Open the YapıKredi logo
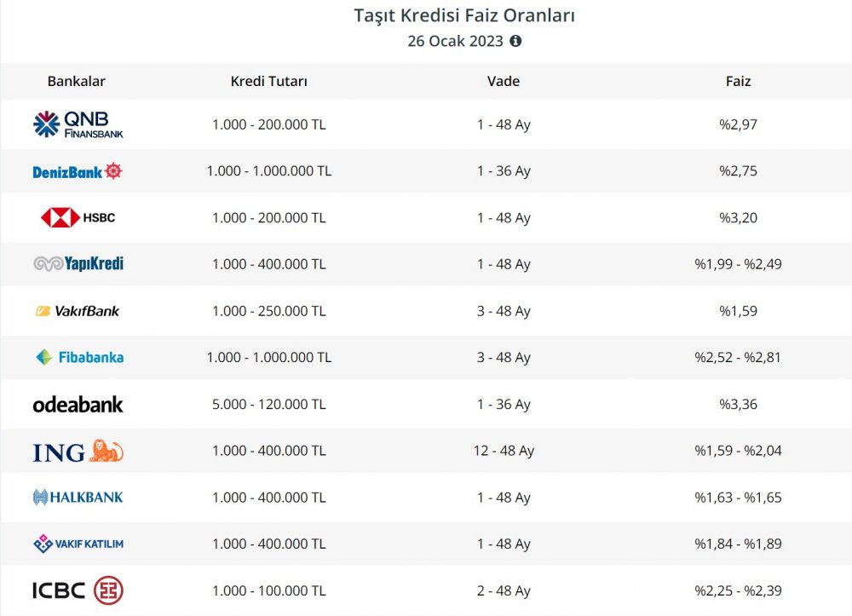This screenshot has height=616, width=852. click(78, 264)
